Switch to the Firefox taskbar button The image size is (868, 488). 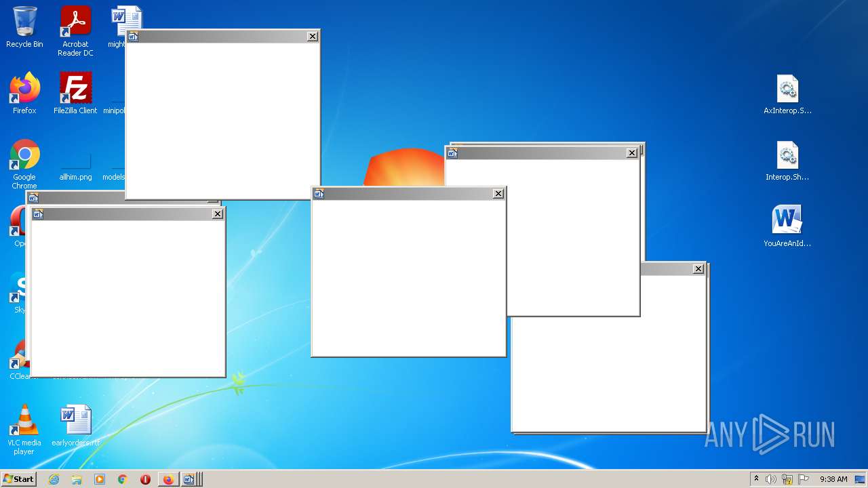(168, 479)
